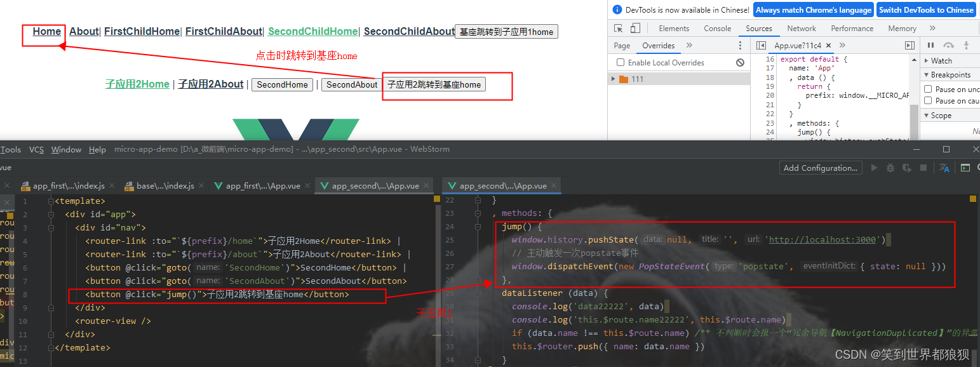
Task: Open Add Configuration dropdown in WebStorm
Action: [821, 168]
